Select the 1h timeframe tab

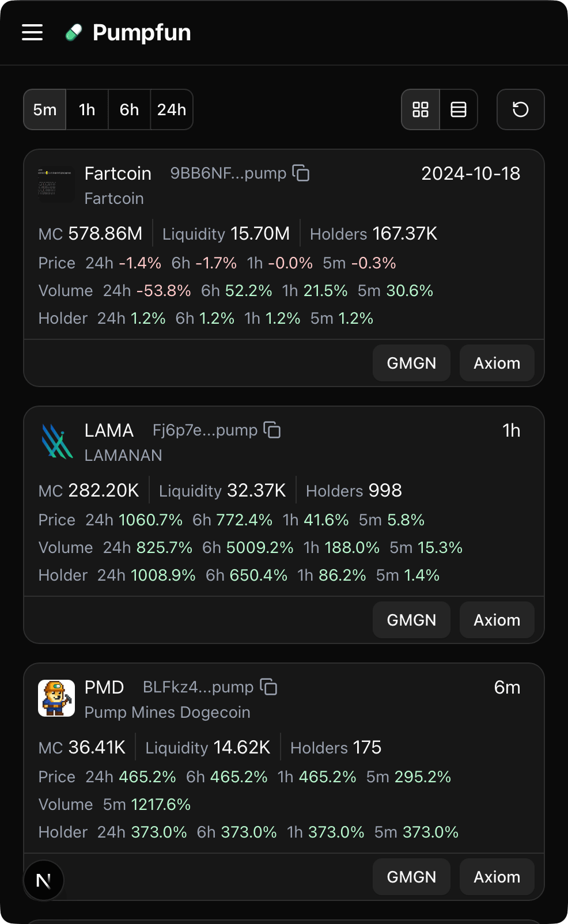tap(87, 109)
